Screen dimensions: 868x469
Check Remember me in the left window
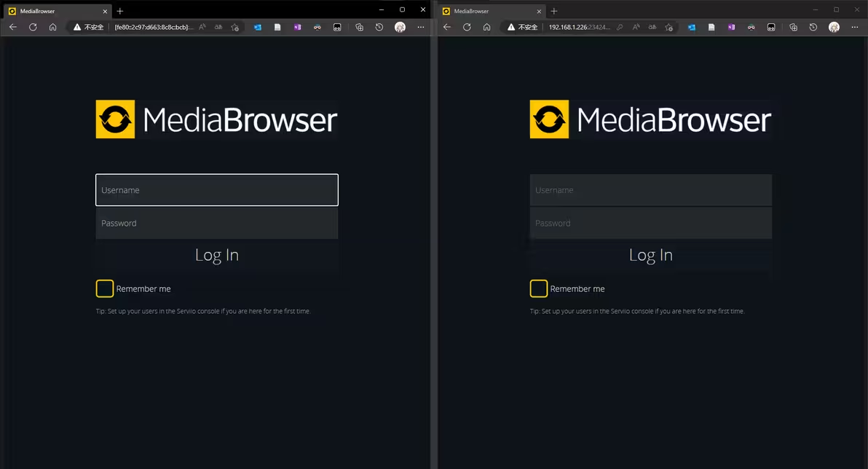pyautogui.click(x=105, y=288)
